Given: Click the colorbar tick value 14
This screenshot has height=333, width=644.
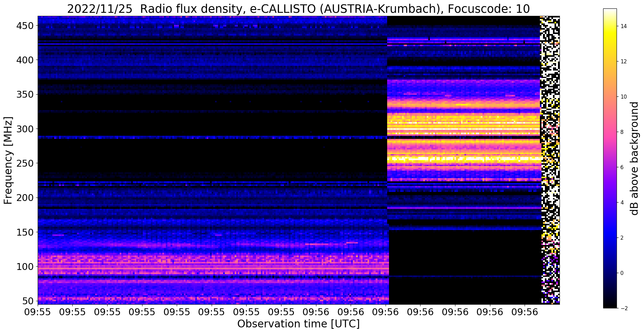Looking at the screenshot, I should pos(624,26).
